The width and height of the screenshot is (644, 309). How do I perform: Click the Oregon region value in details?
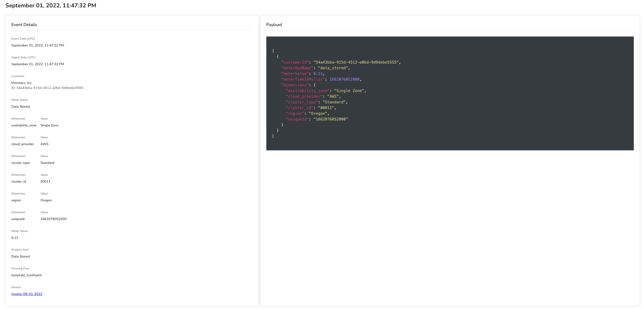coord(46,200)
